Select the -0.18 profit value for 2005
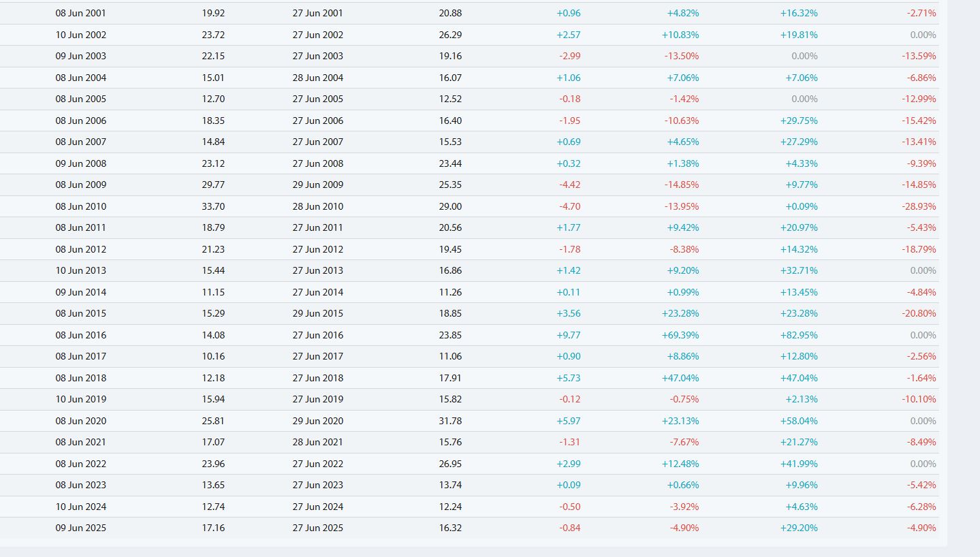 point(570,99)
